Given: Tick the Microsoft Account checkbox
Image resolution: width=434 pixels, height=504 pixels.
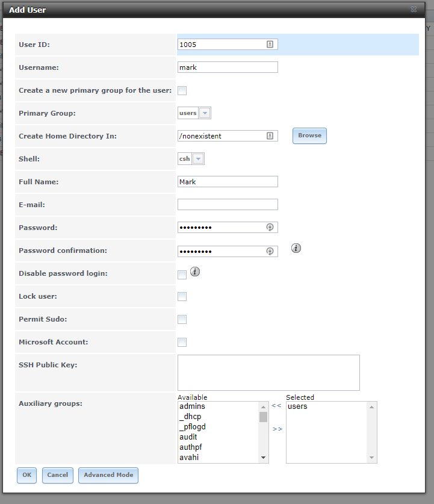Looking at the screenshot, I should (x=182, y=342).
